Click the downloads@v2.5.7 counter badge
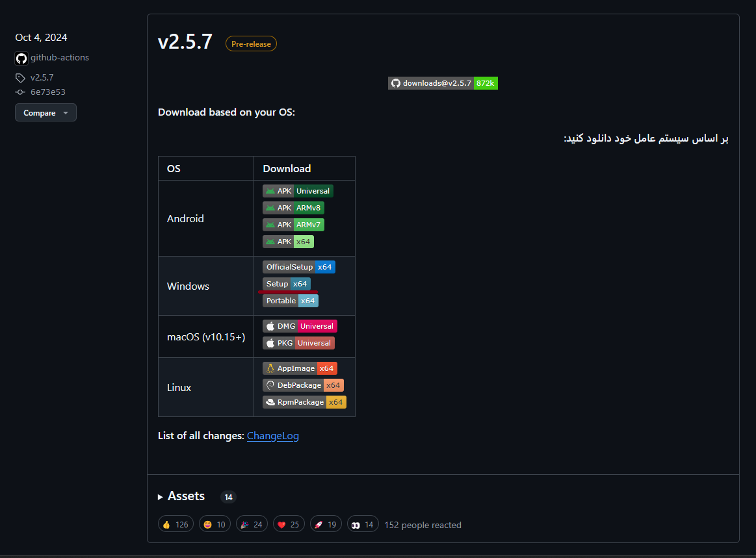Image resolution: width=756 pixels, height=558 pixels. pos(443,83)
